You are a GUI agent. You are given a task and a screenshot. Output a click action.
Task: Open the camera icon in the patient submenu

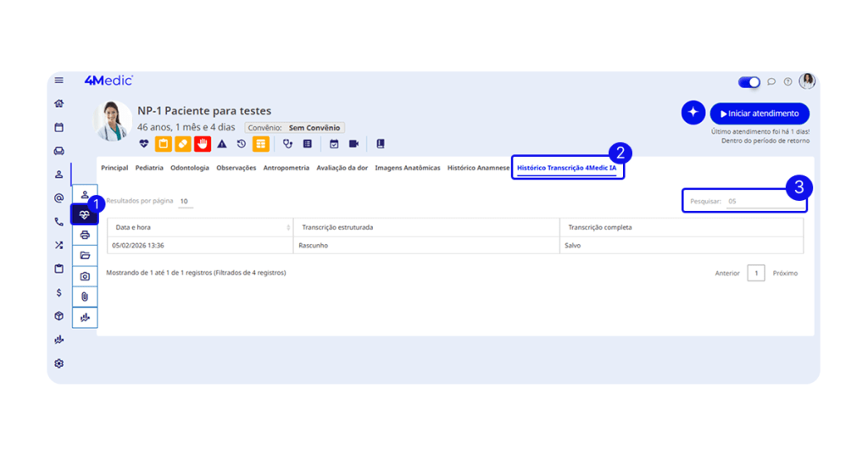coord(85,276)
